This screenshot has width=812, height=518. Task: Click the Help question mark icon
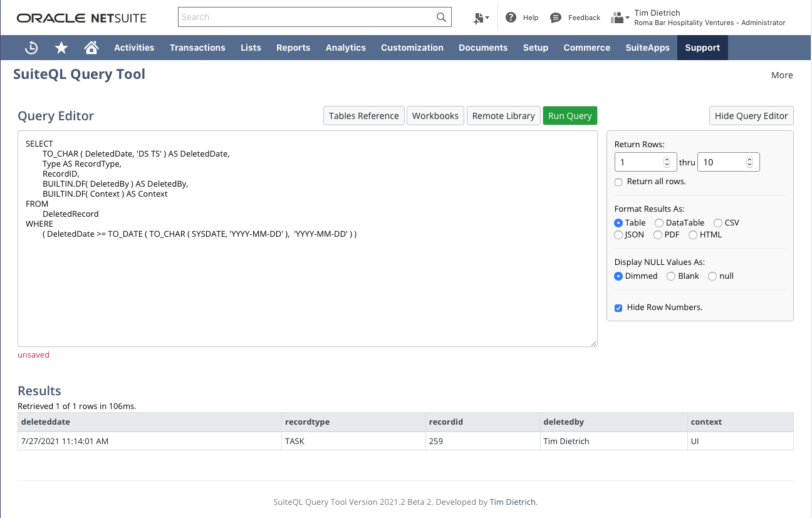click(x=511, y=18)
